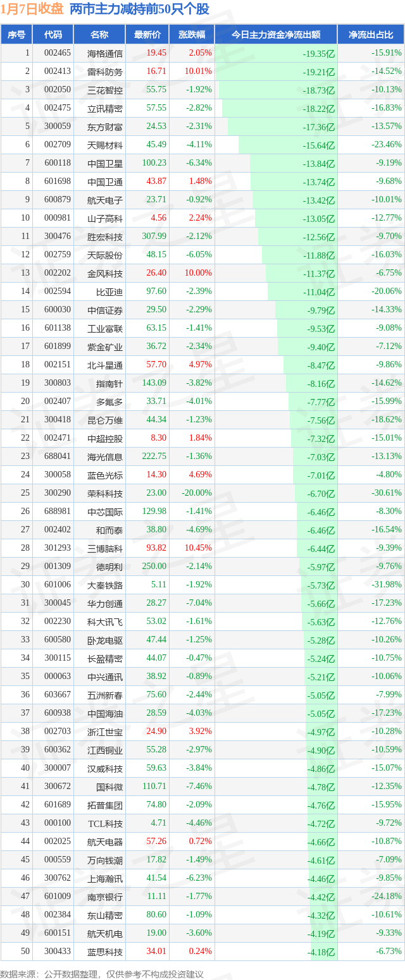Select stock code 600030
Screen dimensions: 405x980
(58, 310)
